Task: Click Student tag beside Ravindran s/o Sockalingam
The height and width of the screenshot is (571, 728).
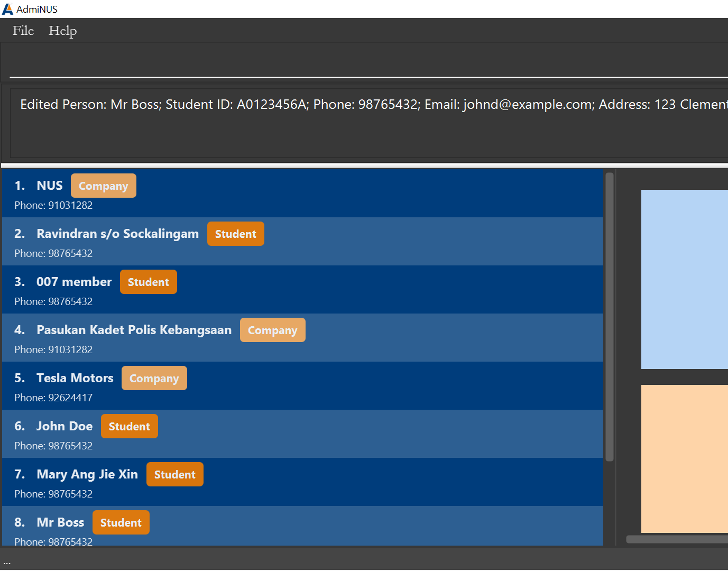Action: coord(236,234)
